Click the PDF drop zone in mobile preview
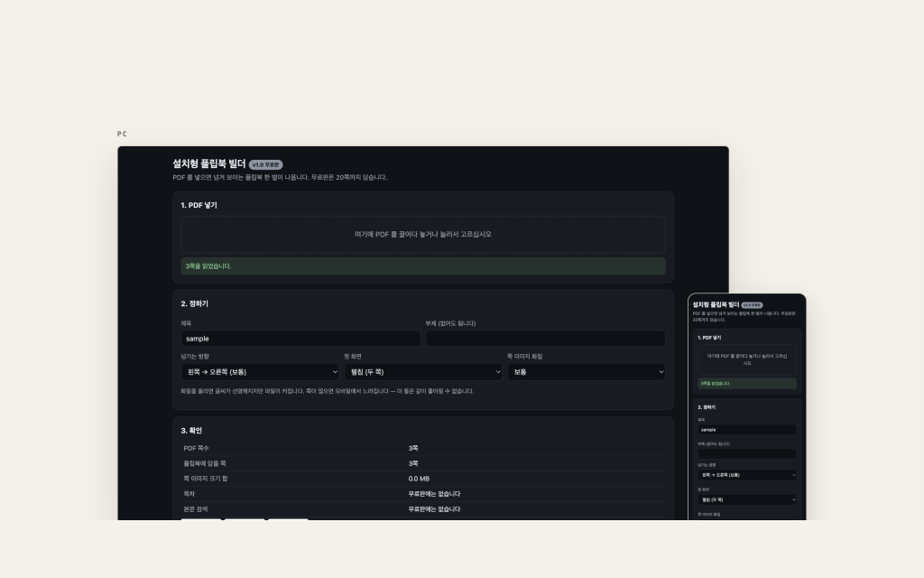 coord(746,359)
